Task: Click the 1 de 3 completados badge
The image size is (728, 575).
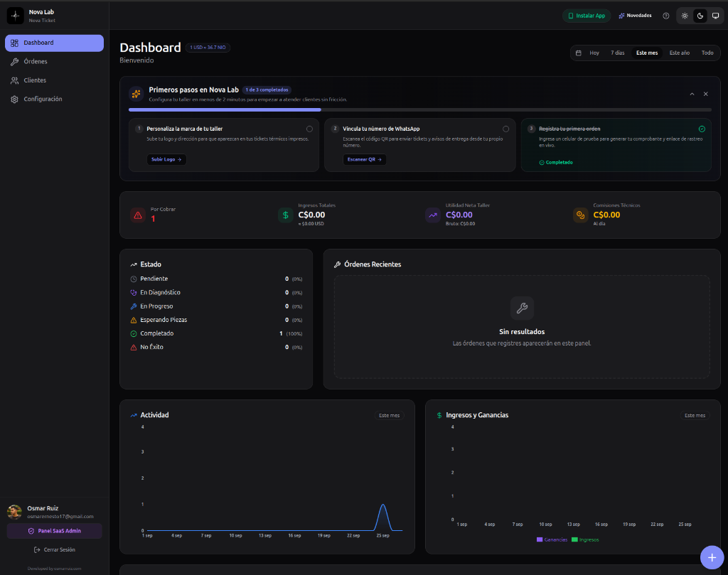Action: (267, 90)
